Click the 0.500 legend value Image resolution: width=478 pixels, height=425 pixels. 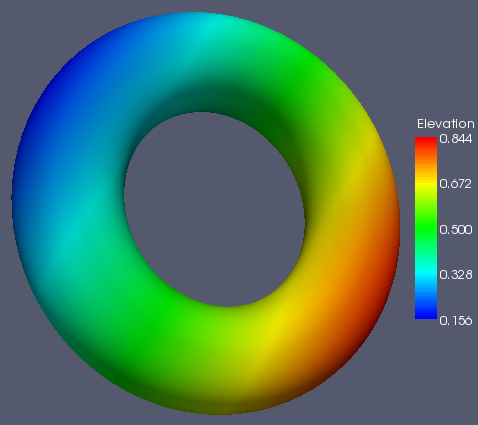pos(456,229)
